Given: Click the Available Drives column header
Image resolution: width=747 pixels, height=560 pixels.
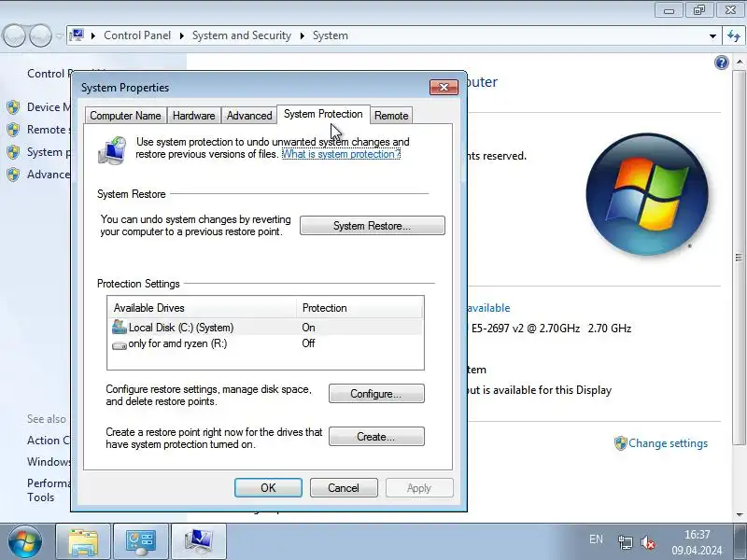Looking at the screenshot, I should 202,308.
